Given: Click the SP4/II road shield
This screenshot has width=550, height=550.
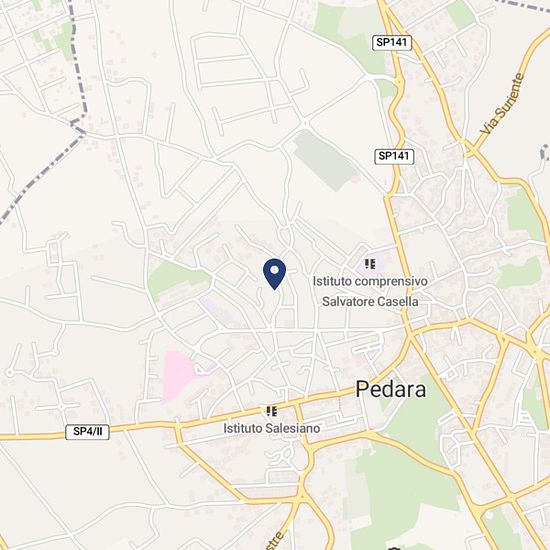Looking at the screenshot, I should 88,432.
